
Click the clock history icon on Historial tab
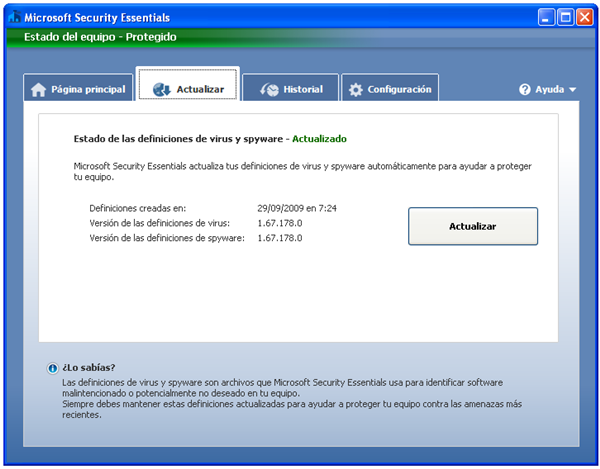tap(269, 90)
